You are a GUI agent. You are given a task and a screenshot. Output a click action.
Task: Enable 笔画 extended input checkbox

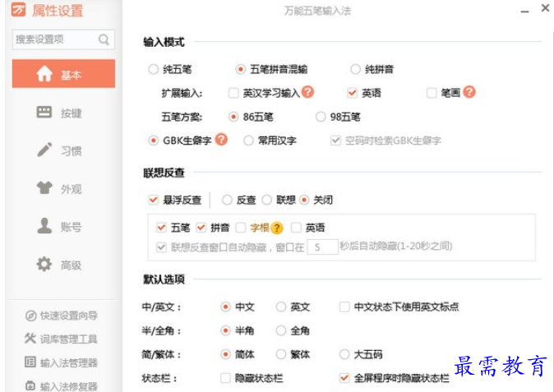click(432, 93)
